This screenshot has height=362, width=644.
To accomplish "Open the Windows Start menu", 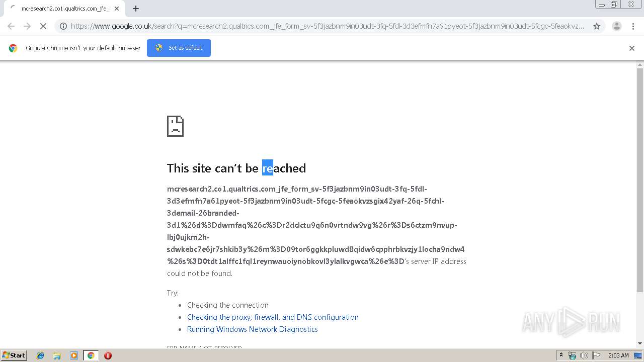I will [x=14, y=355].
